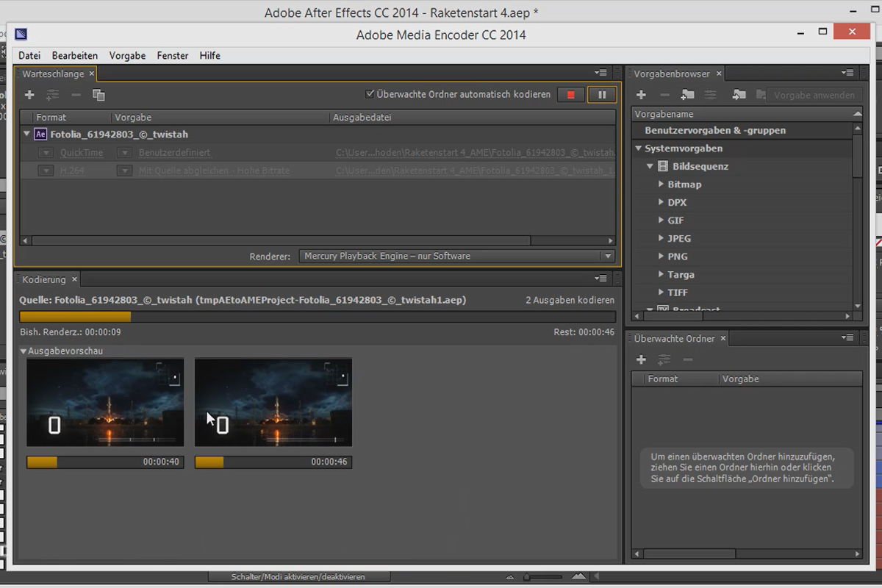Click the Ae icon of Fotolia source
The width and height of the screenshot is (882, 588).
tap(41, 135)
